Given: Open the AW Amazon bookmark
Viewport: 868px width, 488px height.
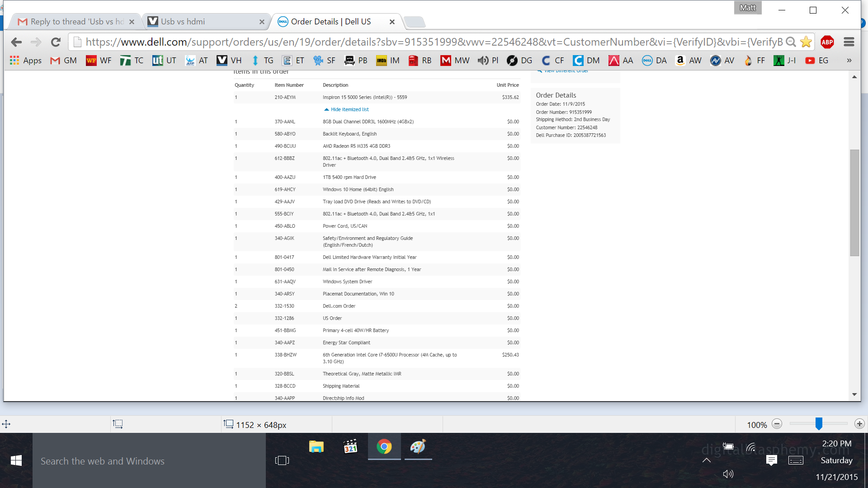Looking at the screenshot, I should coord(688,61).
